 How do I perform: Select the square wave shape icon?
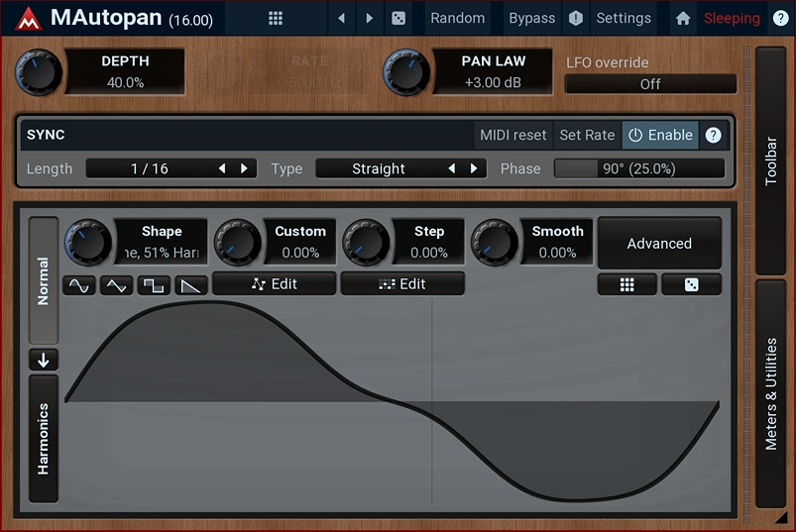[154, 285]
